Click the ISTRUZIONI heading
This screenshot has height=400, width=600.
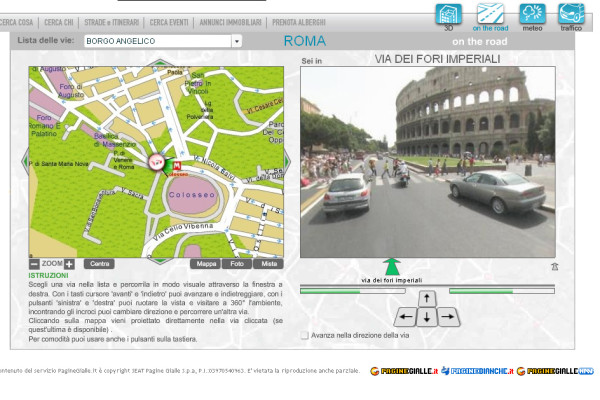48,276
